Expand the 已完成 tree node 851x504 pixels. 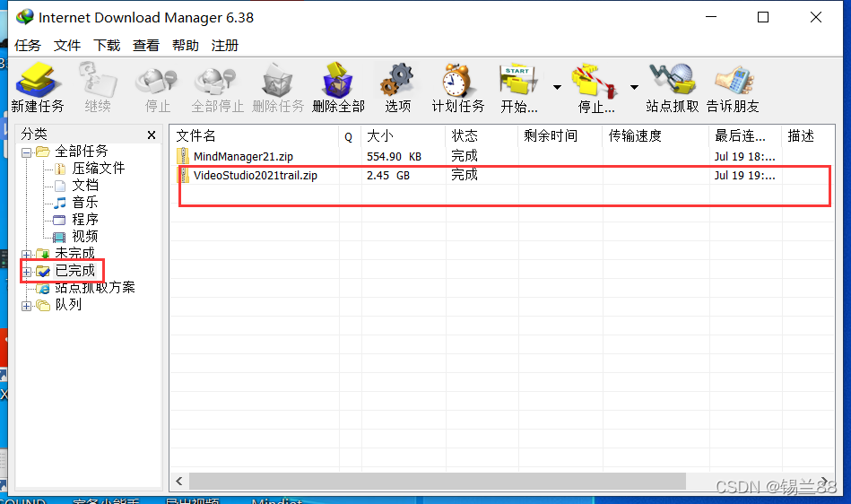[26, 272]
